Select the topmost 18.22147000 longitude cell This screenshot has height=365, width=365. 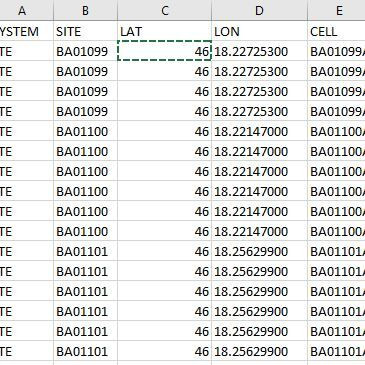[x=259, y=131]
